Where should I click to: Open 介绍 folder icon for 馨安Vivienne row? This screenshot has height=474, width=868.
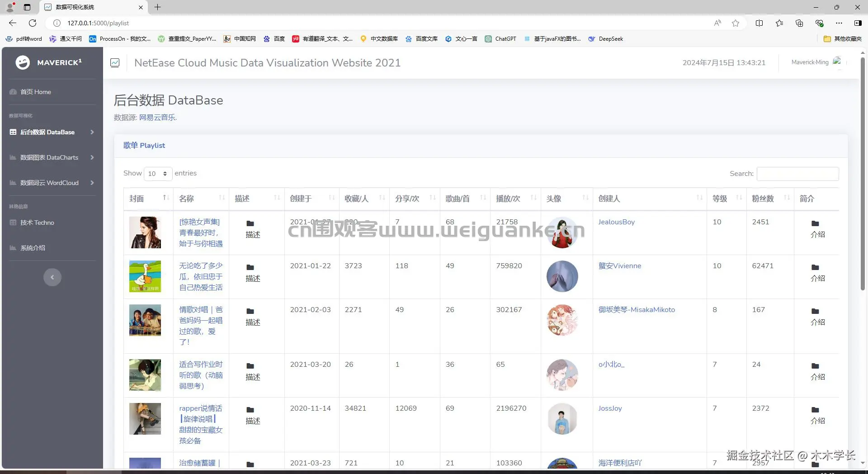(815, 267)
